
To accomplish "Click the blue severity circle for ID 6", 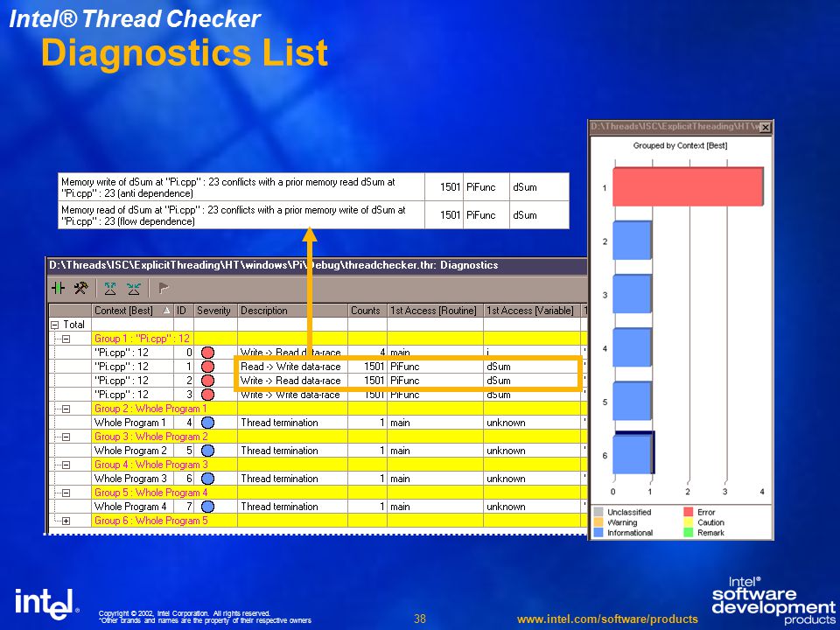I will [x=208, y=479].
